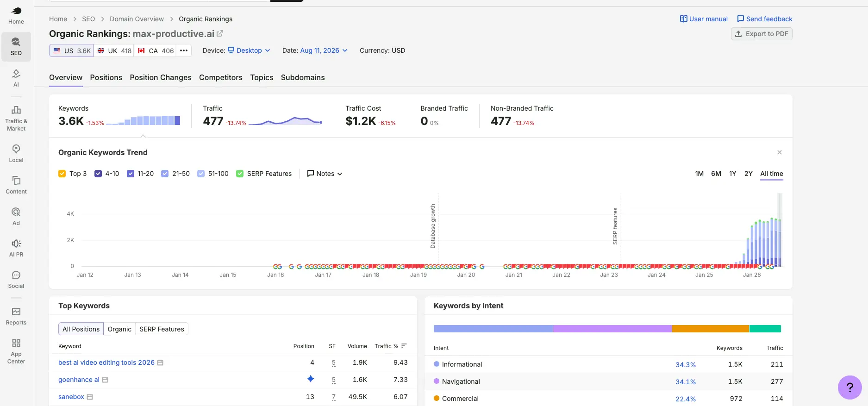Click the sort icon next to Traffic %

(404, 346)
